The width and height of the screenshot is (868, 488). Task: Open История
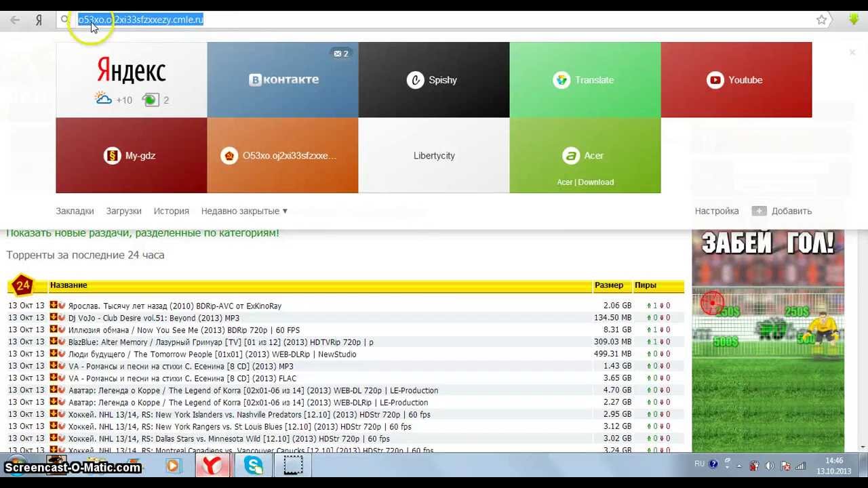point(171,211)
